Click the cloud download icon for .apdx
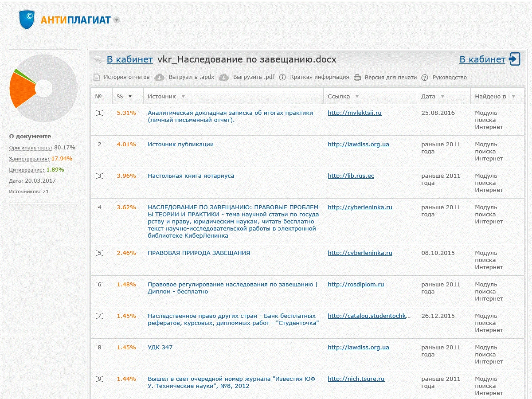Viewport: 532px width, 399px height. pos(159,77)
